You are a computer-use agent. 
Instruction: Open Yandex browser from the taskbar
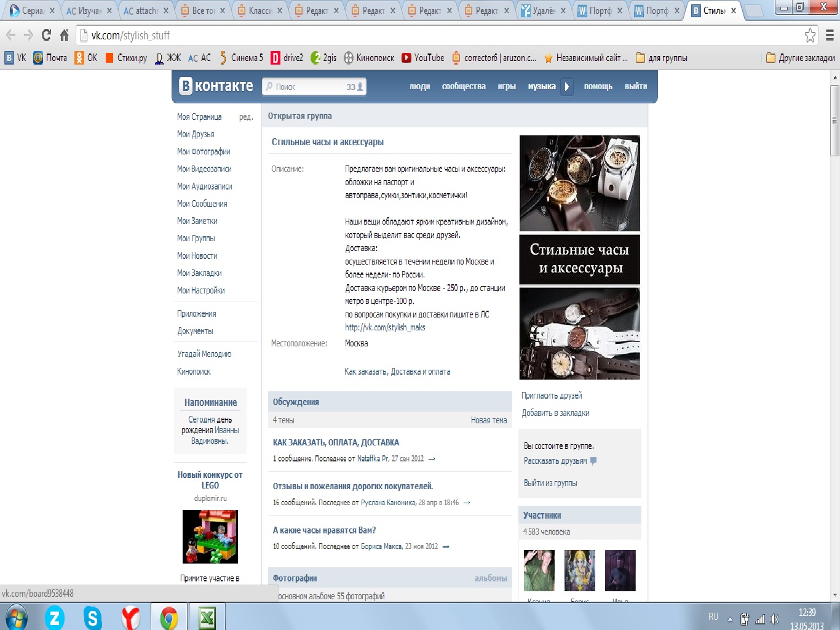tap(130, 617)
